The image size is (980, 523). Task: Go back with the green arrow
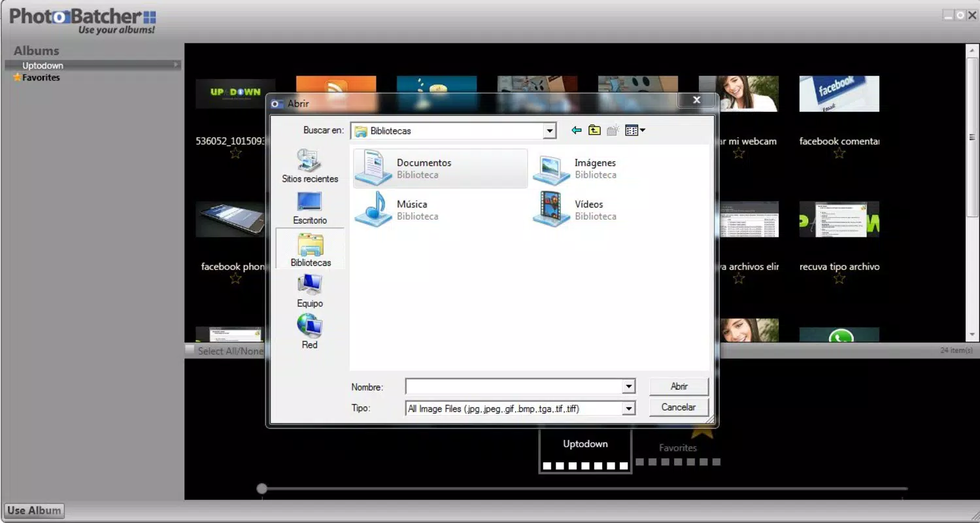click(577, 130)
